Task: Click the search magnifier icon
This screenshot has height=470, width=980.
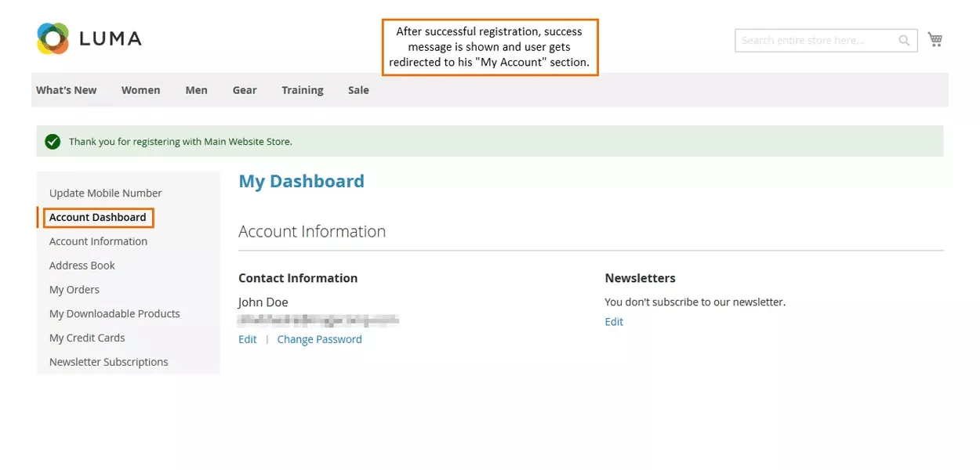Action: coord(903,39)
